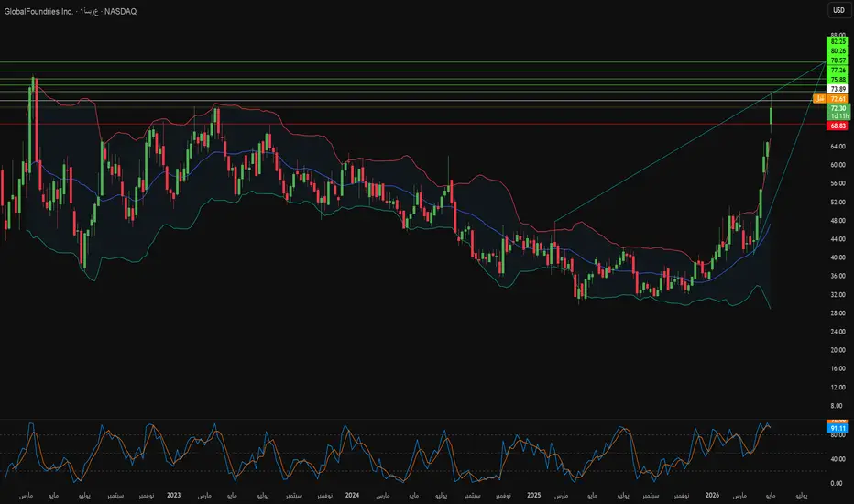Viewport: 854px width, 504px height.
Task: Click the green 82.25 price level label
Action: (x=838, y=41)
